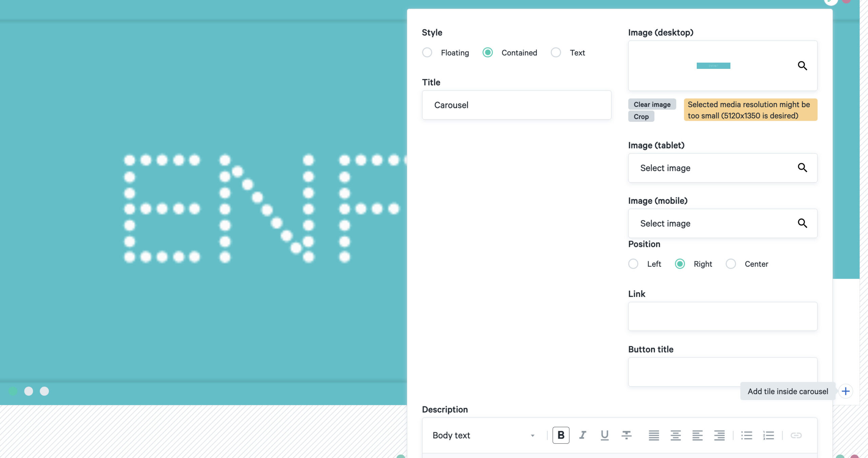Select the Floating style radio button
Viewport: 868px width, 458px height.
coord(428,52)
